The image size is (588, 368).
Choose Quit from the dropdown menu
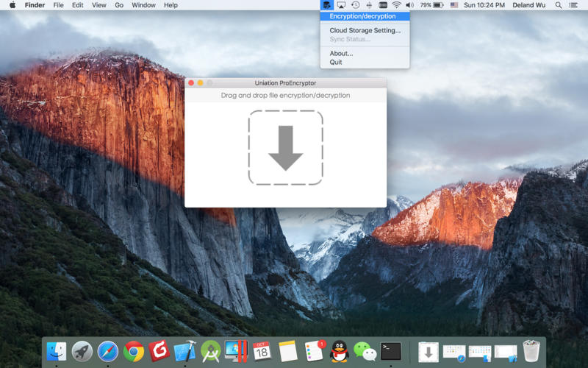coord(365,63)
